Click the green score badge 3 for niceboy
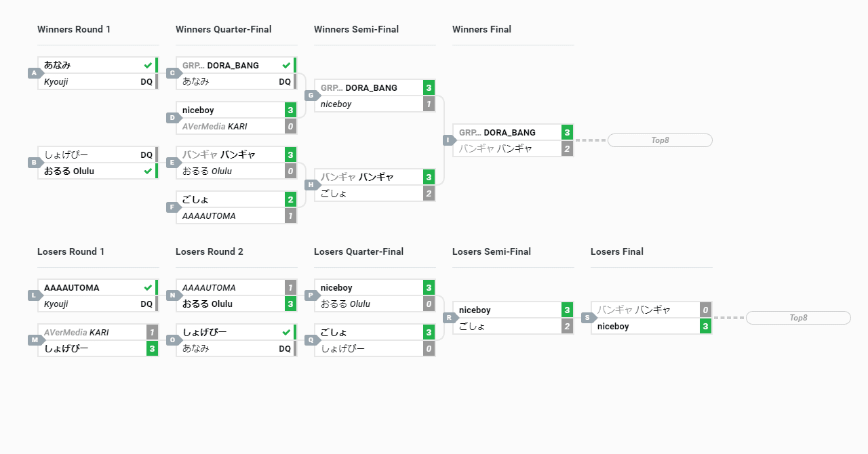Image resolution: width=868 pixels, height=454 pixels. point(290,110)
